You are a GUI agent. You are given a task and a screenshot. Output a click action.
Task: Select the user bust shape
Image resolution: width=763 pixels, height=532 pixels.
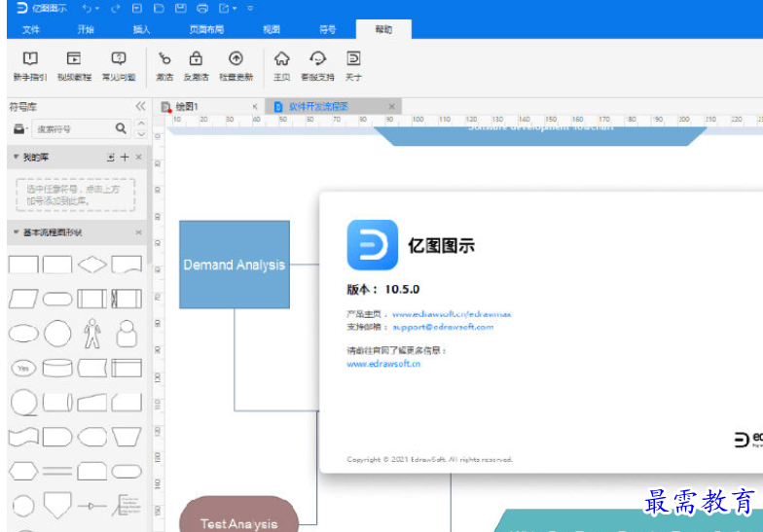pyautogui.click(x=127, y=334)
